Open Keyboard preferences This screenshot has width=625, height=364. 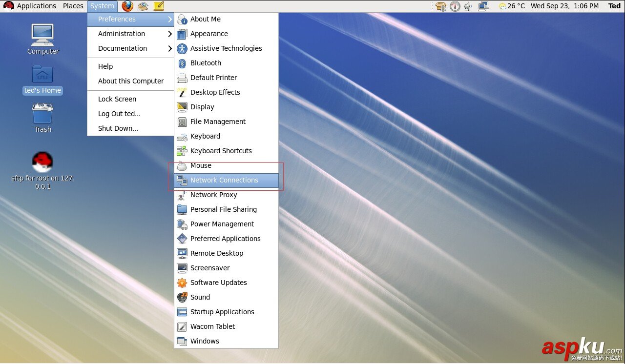[x=226, y=136]
